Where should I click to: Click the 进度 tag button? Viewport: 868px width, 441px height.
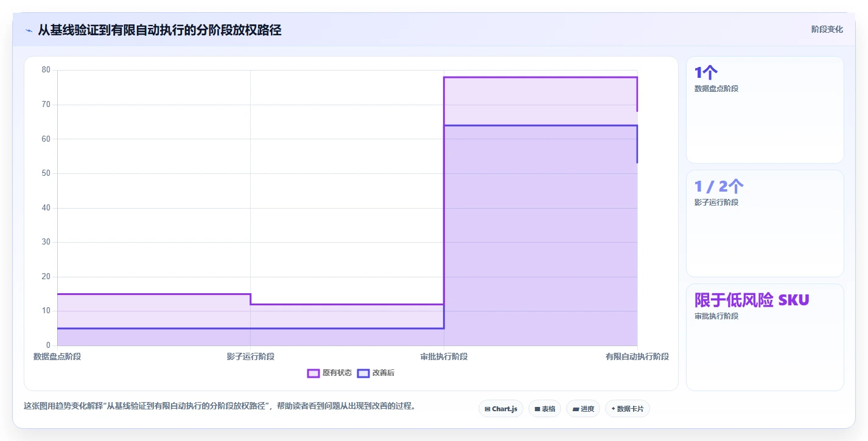coord(583,409)
